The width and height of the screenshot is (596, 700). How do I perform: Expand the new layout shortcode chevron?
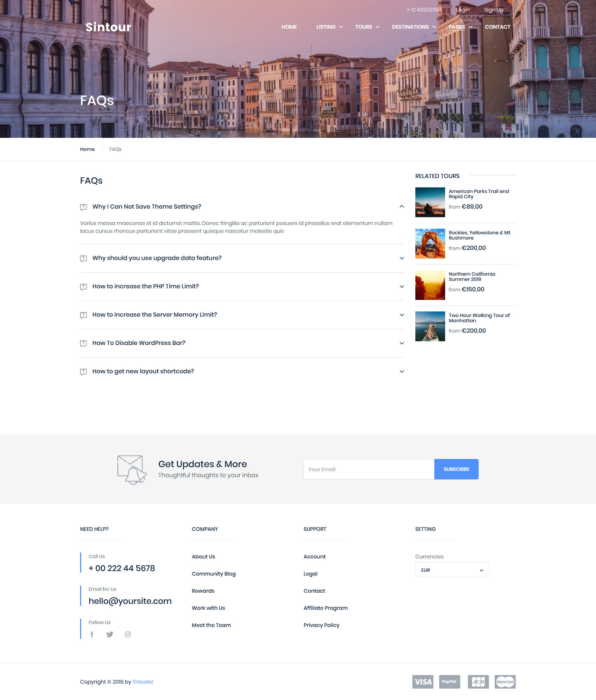tap(402, 371)
